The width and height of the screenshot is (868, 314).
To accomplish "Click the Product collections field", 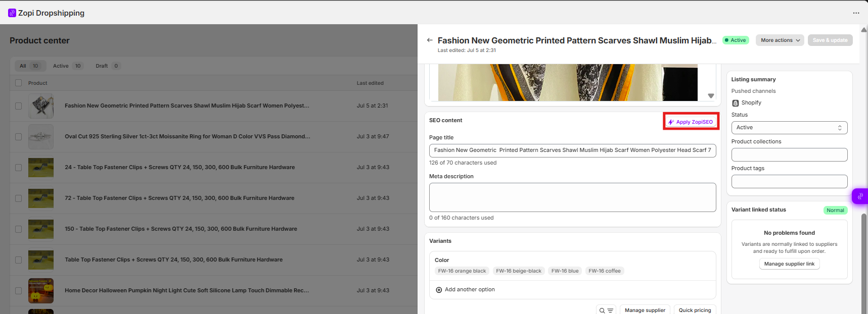I will point(789,155).
